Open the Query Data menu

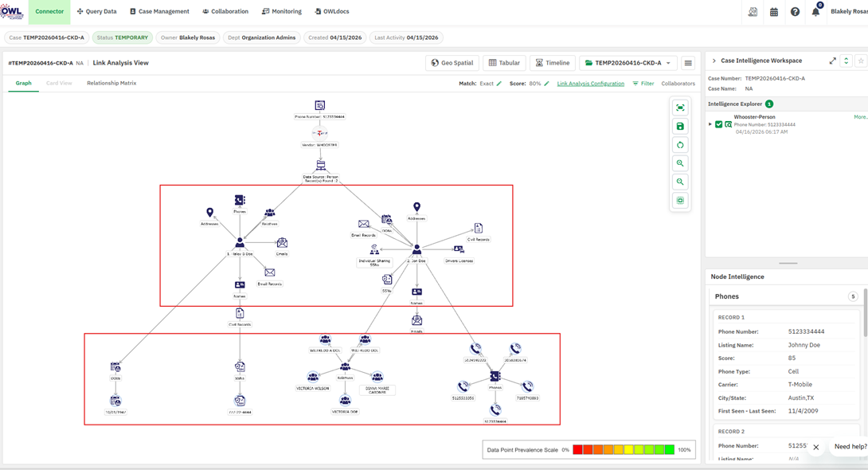coord(97,12)
